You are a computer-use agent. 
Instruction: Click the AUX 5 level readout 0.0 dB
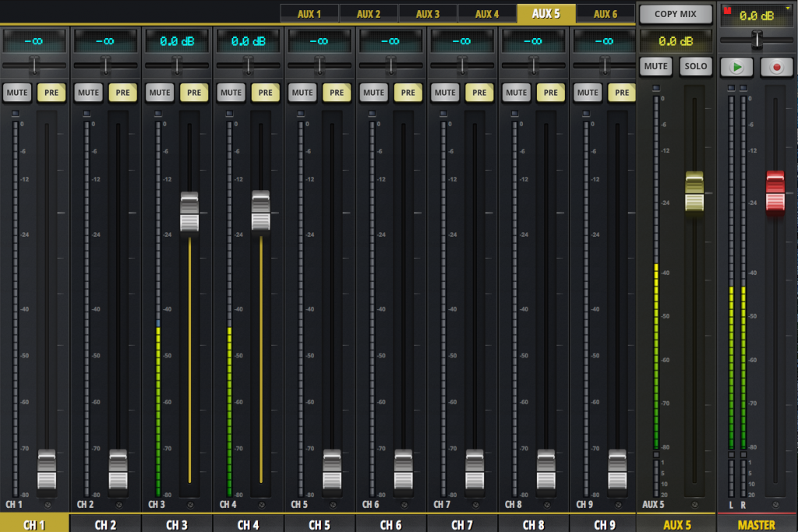coord(676,41)
